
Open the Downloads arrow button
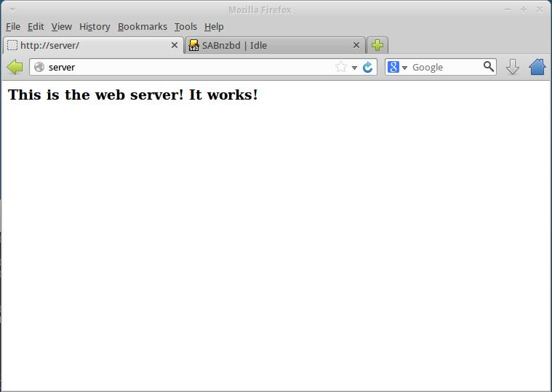[513, 67]
